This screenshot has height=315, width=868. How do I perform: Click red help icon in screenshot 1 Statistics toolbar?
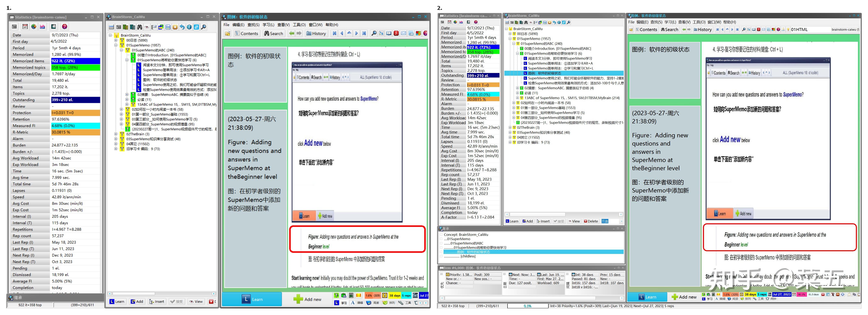coord(64,27)
